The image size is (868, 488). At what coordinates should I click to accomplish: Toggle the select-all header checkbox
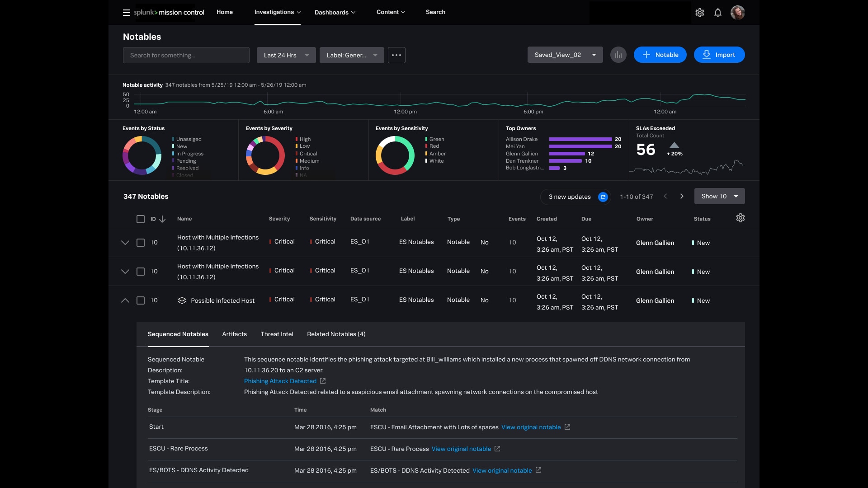click(141, 219)
